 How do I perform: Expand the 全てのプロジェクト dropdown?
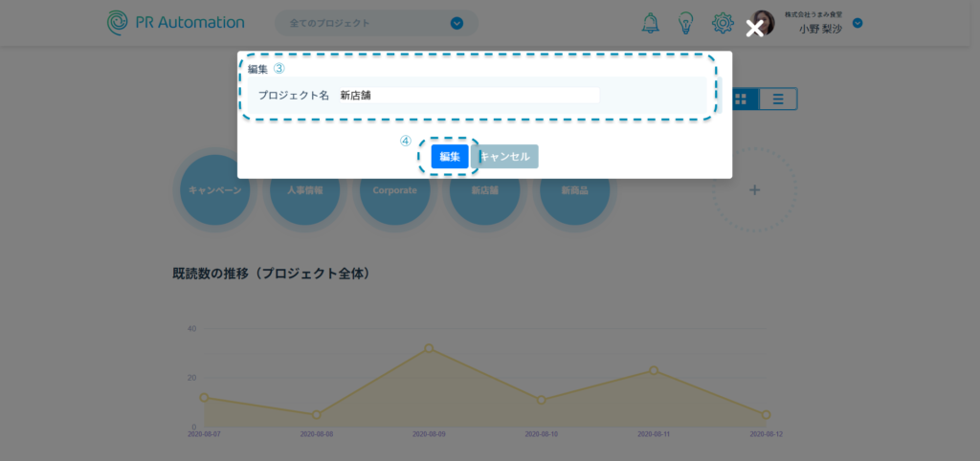pyautogui.click(x=457, y=23)
